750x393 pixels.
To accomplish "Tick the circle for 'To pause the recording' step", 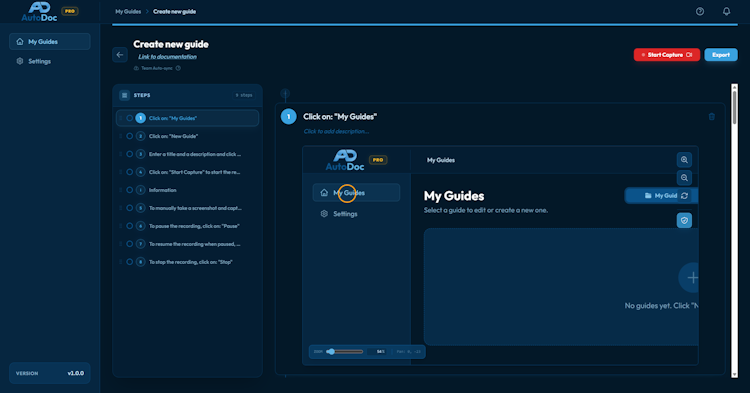I will pyautogui.click(x=130, y=226).
